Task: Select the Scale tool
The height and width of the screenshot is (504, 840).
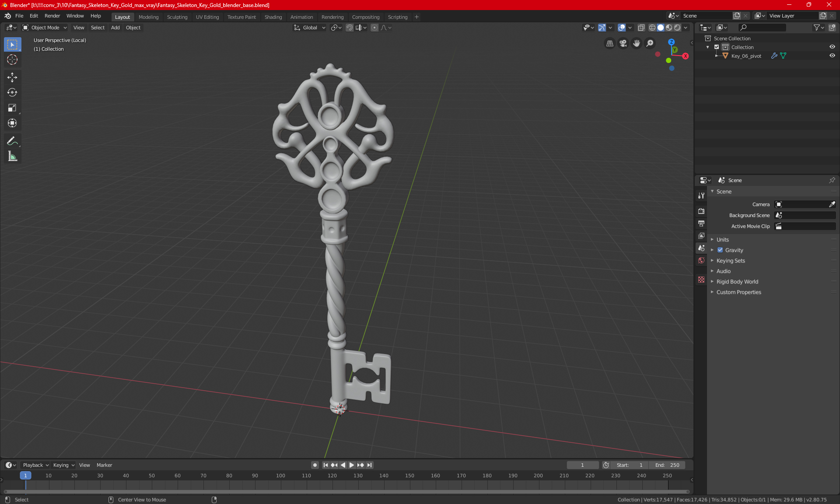Action: click(12, 108)
